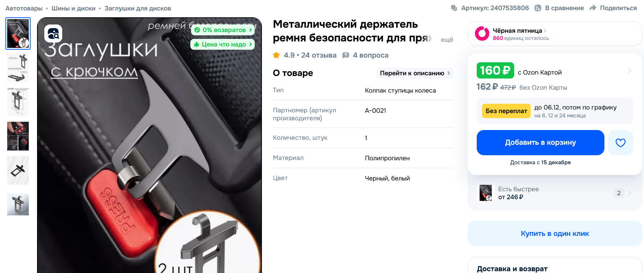Image resolution: width=644 pixels, height=273 pixels.
Task: Click the questions icon near '4 вопроса'
Action: [x=346, y=55]
